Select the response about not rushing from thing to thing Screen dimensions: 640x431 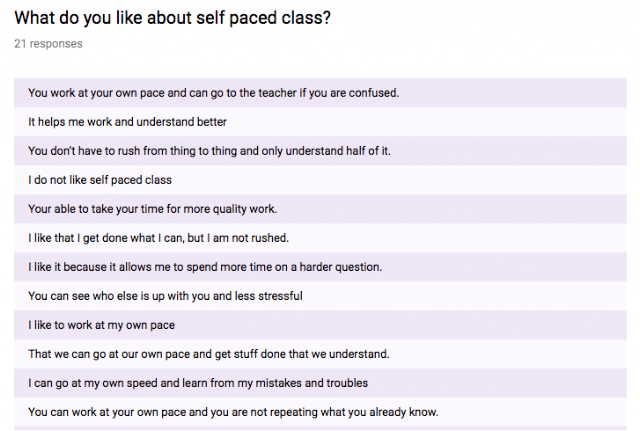click(x=209, y=151)
